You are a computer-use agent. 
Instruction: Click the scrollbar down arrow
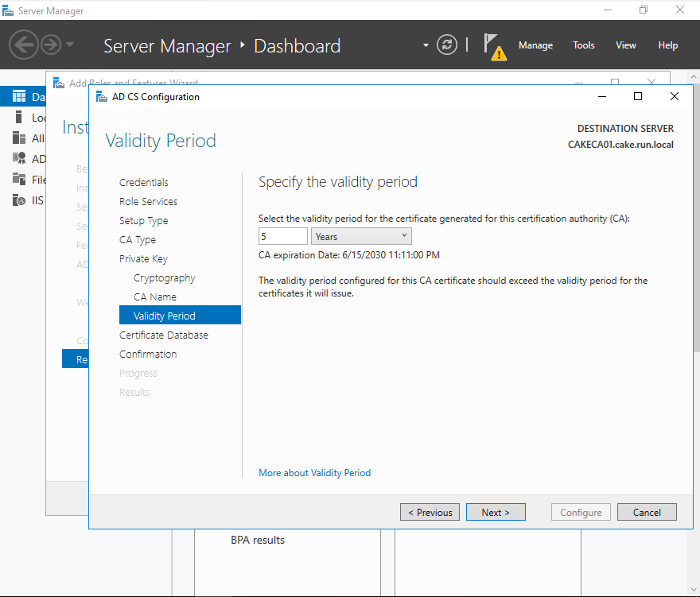point(694,591)
